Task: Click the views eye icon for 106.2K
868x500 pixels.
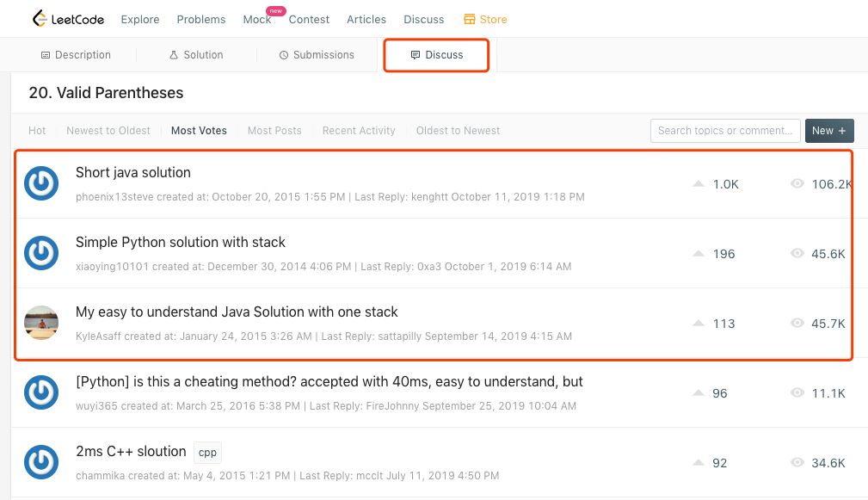Action: 797,183
